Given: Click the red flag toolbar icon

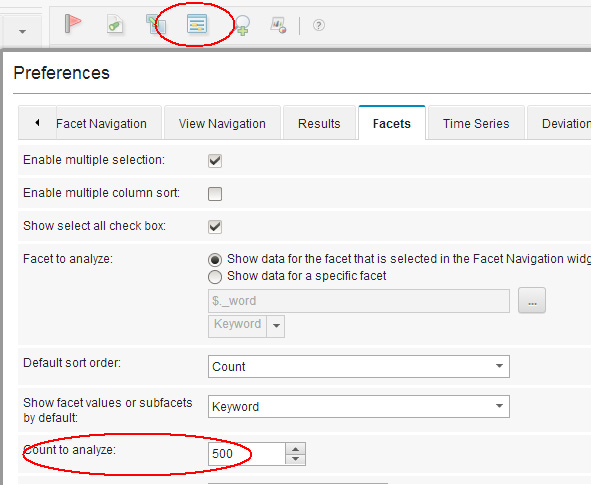Looking at the screenshot, I should point(72,24).
